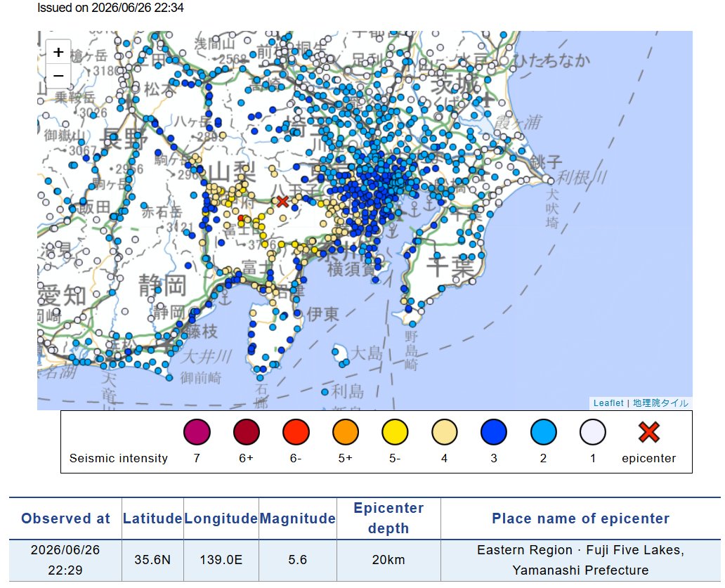Select the magnitude value 5.6
The image size is (725, 588).
point(298,560)
